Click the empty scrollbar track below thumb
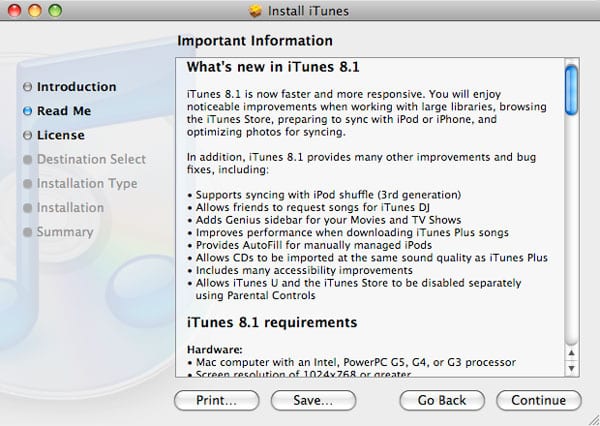This screenshot has height=426, width=600. point(571,230)
